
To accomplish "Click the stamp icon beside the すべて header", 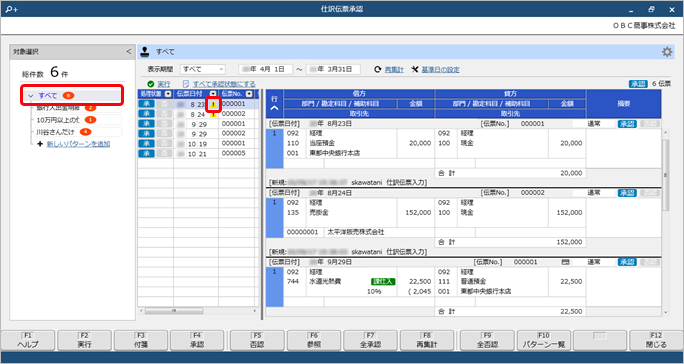I will [144, 52].
